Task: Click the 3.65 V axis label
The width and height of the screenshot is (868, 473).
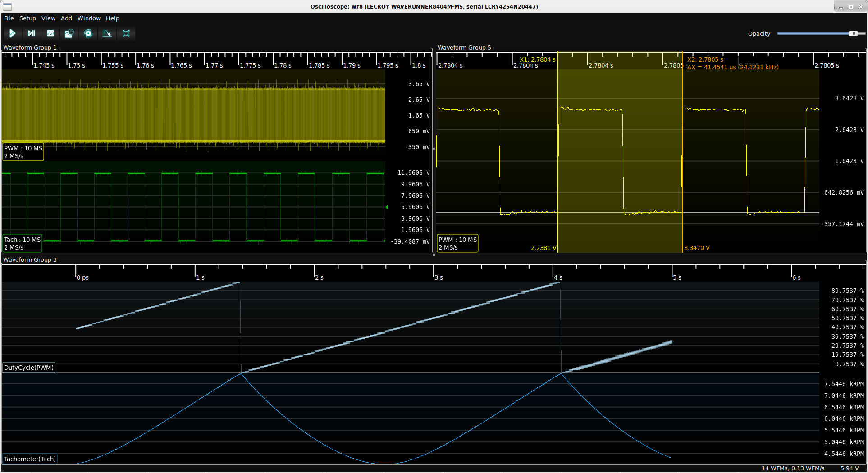Action: click(x=419, y=84)
